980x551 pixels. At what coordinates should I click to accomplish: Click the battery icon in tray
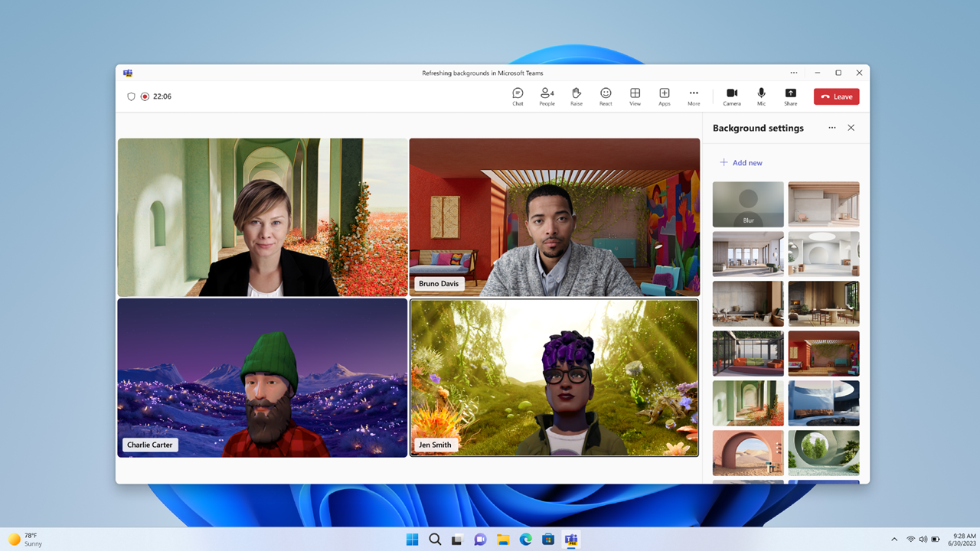pos(936,540)
